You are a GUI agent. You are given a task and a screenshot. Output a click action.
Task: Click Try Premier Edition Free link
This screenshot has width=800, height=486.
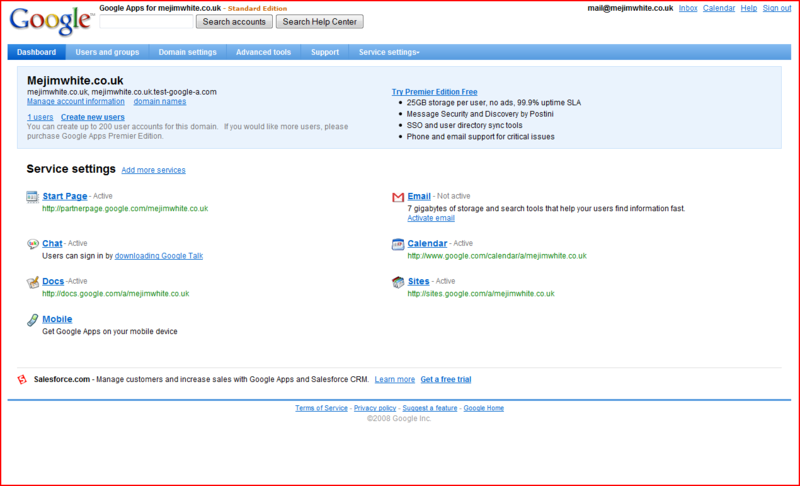click(434, 92)
